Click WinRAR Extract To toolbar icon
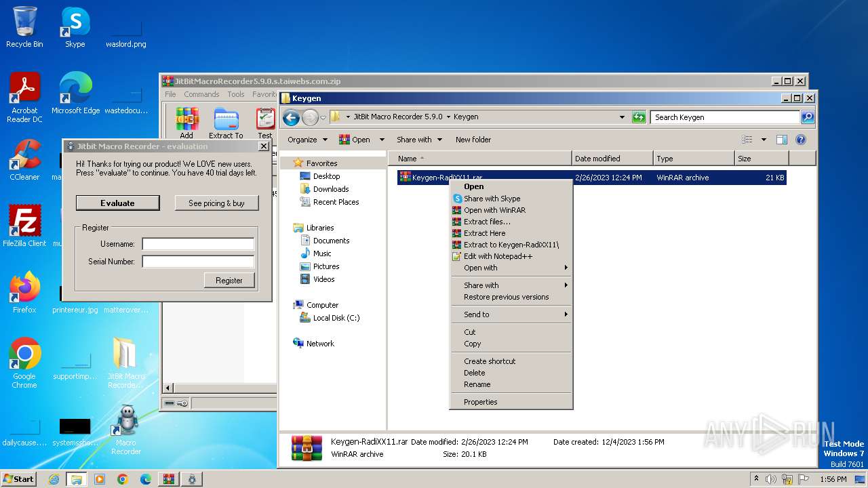This screenshot has width=868, height=488. [226, 123]
